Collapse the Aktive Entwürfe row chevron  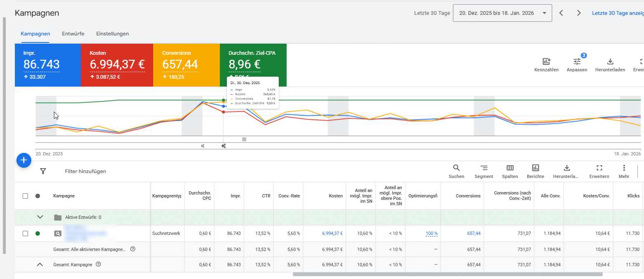point(40,217)
